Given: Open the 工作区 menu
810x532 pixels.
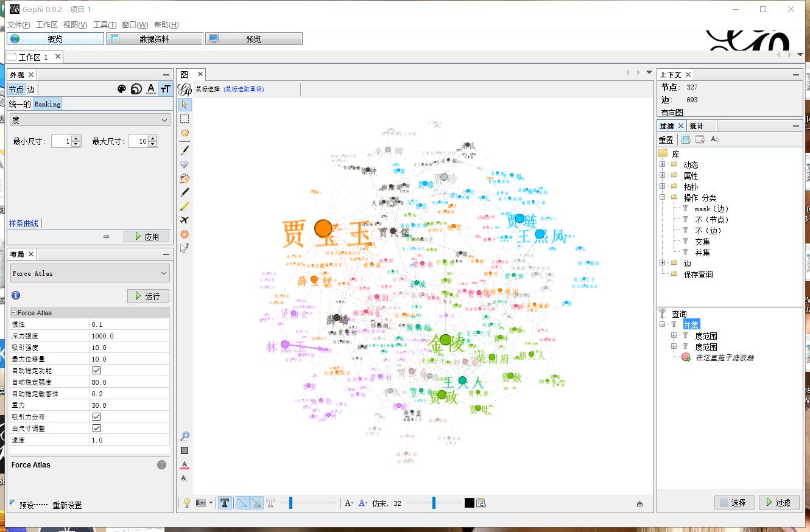Looking at the screenshot, I should click(x=47, y=25).
